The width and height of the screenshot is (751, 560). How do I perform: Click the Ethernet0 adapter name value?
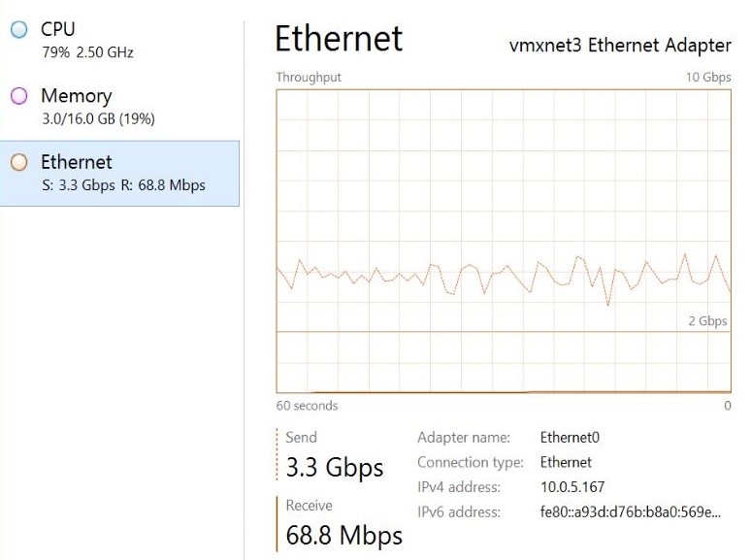[x=570, y=438]
